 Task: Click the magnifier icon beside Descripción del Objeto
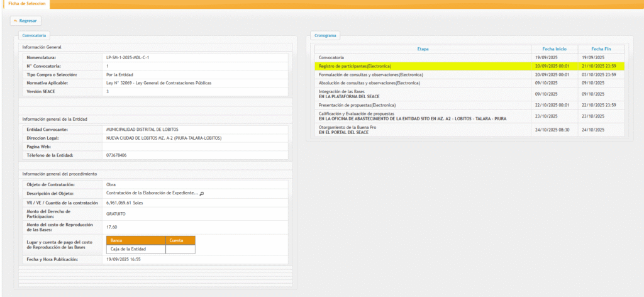pos(202,193)
